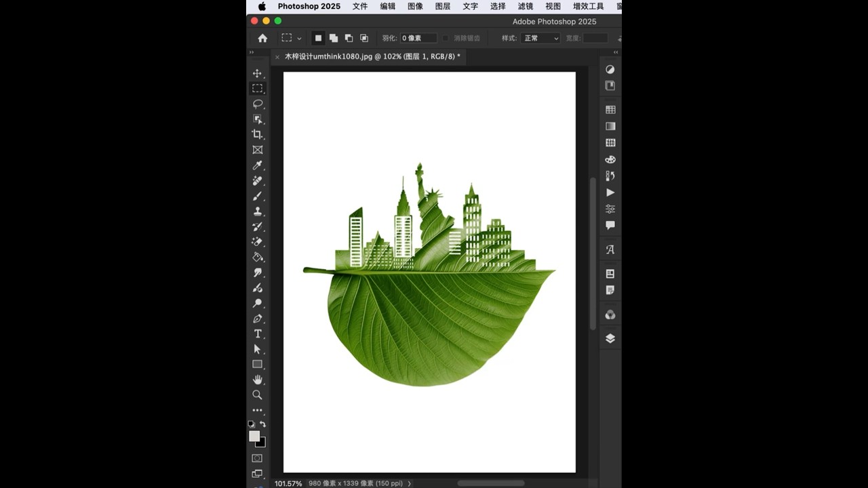Reset default foreground and background colors
Screen dimensions: 868x488
tap(252, 424)
